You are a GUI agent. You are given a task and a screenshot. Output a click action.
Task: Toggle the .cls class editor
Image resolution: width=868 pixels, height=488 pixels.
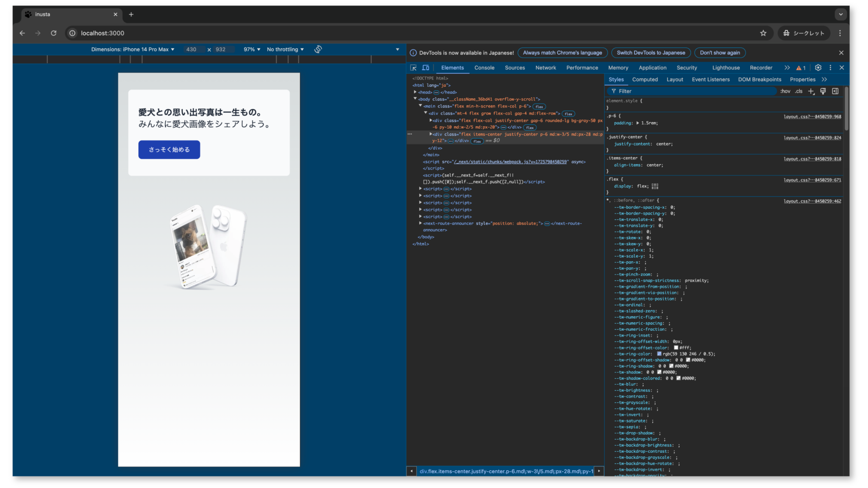coord(799,91)
